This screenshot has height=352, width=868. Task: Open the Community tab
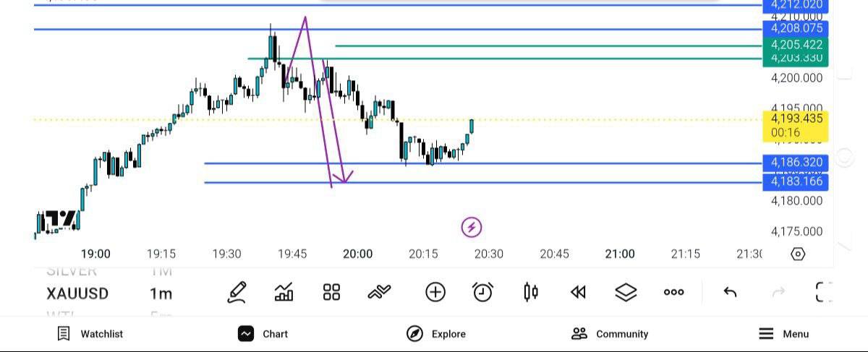click(x=610, y=334)
